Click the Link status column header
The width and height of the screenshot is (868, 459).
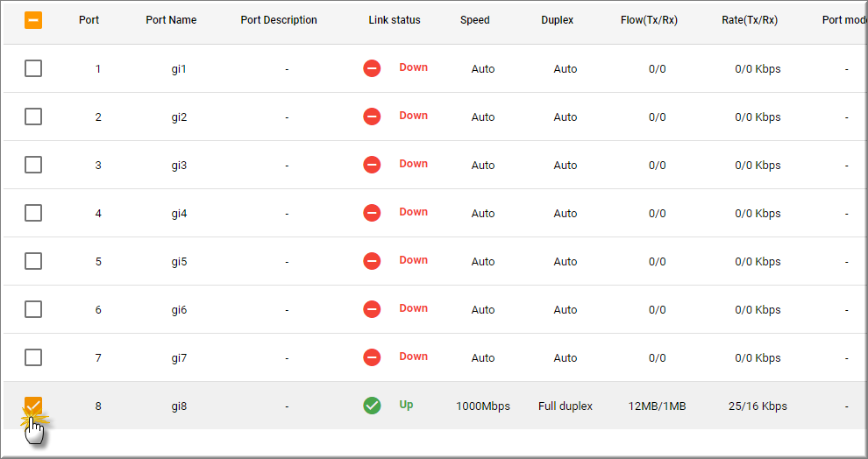(x=394, y=20)
